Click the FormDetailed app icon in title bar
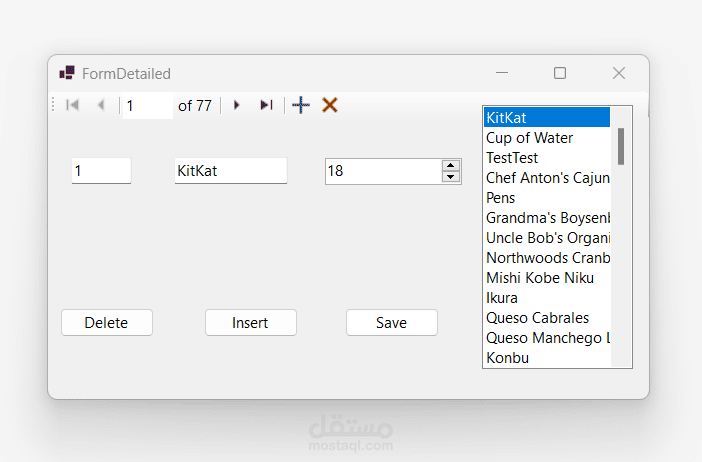This screenshot has width=702, height=462. pos(67,73)
